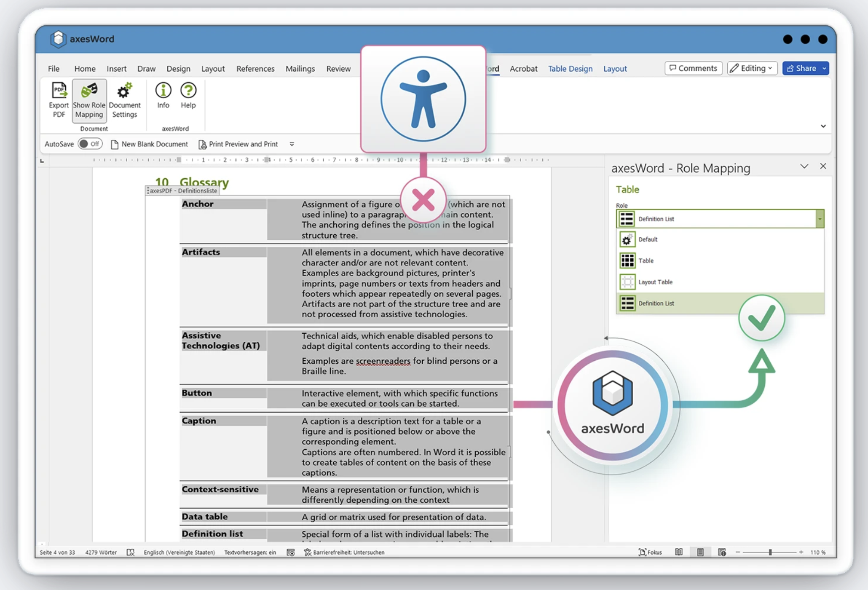868x590 pixels.
Task: Expand the quick access toolbar customize arrow
Action: point(292,144)
